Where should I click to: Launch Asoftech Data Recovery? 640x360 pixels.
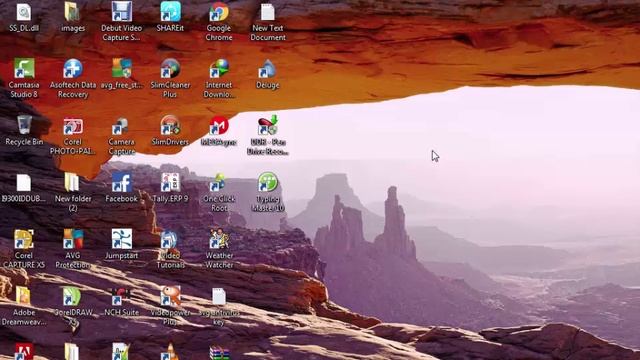coord(73,69)
